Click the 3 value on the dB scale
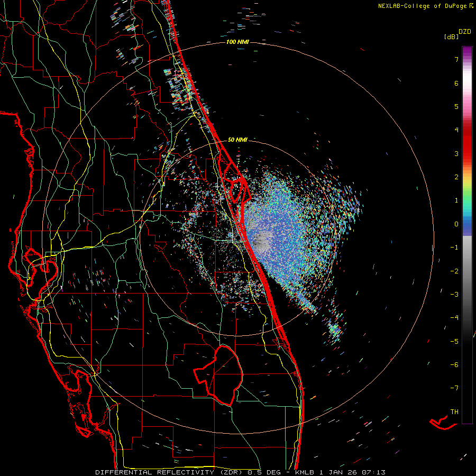The image size is (476, 476). (456, 153)
